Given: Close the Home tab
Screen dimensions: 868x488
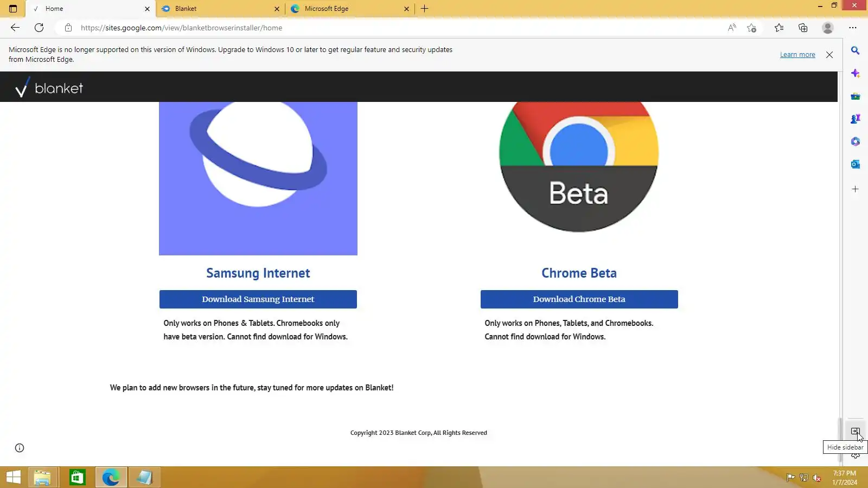Looking at the screenshot, I should click(x=147, y=9).
